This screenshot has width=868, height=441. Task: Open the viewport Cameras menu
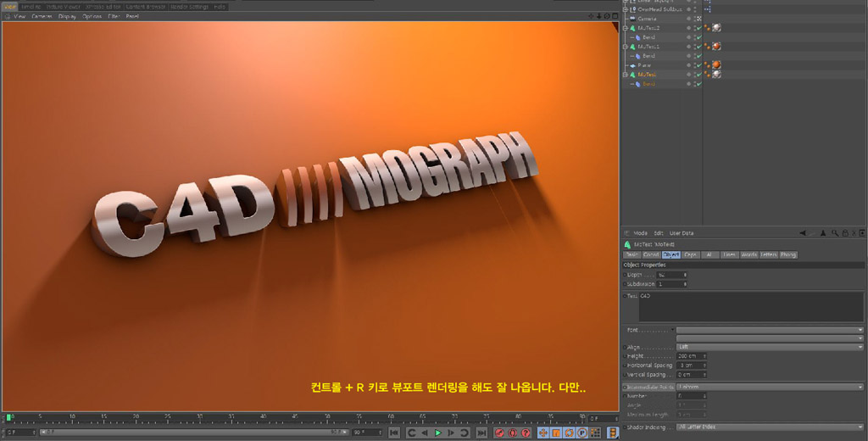coord(42,17)
